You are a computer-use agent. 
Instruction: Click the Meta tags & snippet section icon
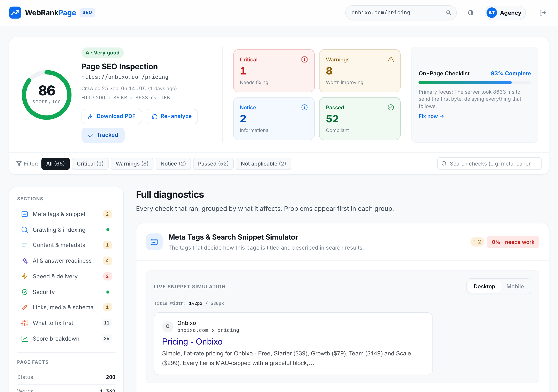point(25,214)
